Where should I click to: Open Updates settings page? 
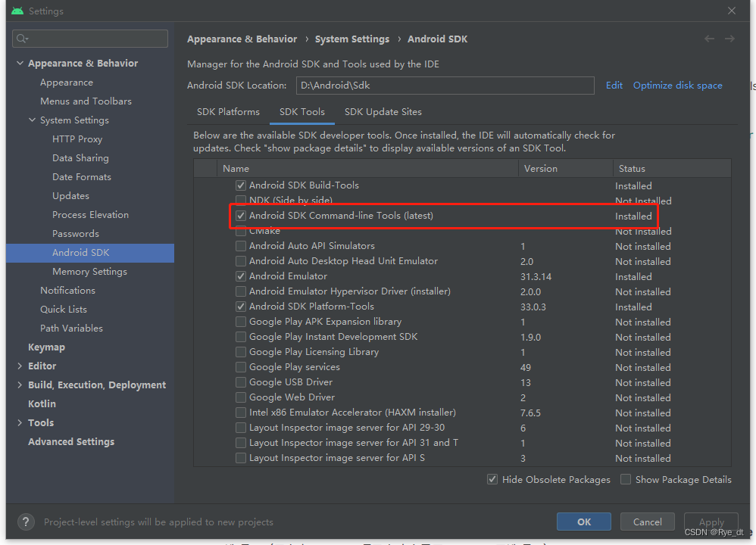tap(70, 195)
